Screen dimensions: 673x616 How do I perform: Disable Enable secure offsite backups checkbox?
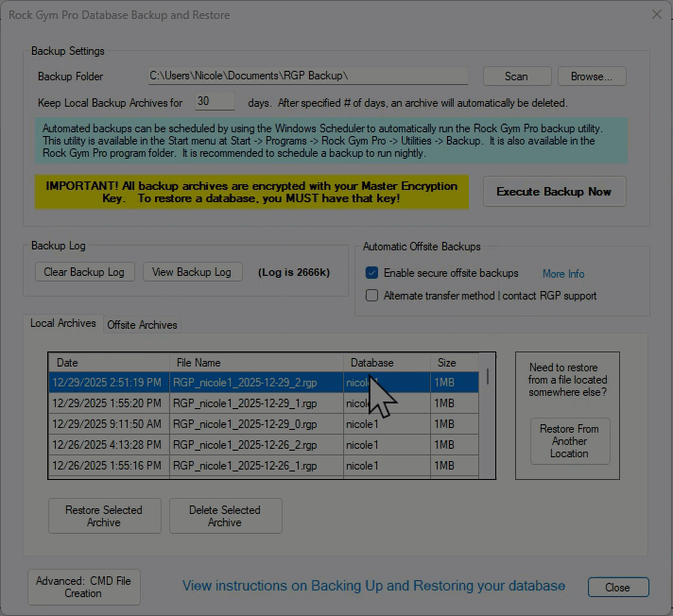(371, 273)
